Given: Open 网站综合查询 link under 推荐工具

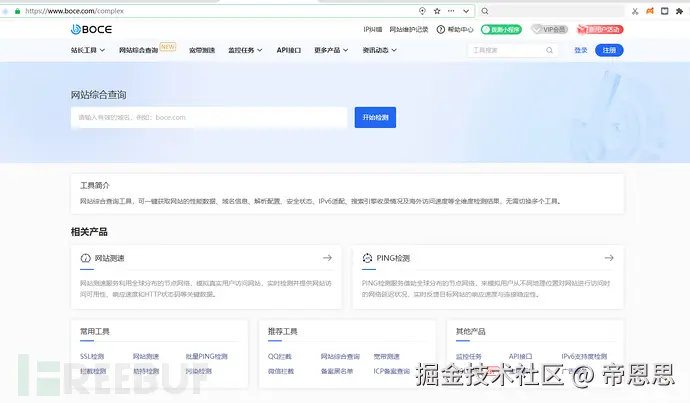Looking at the screenshot, I should click(x=340, y=356).
